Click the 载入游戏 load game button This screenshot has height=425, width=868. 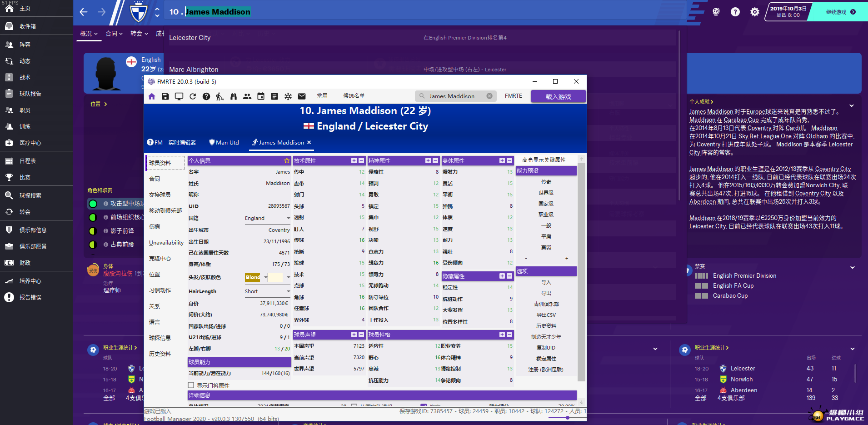pyautogui.click(x=559, y=97)
